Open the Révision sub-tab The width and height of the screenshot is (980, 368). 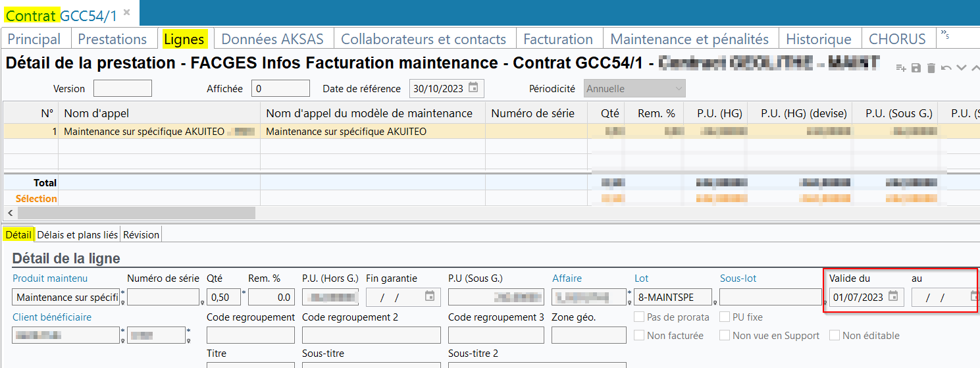(x=141, y=234)
